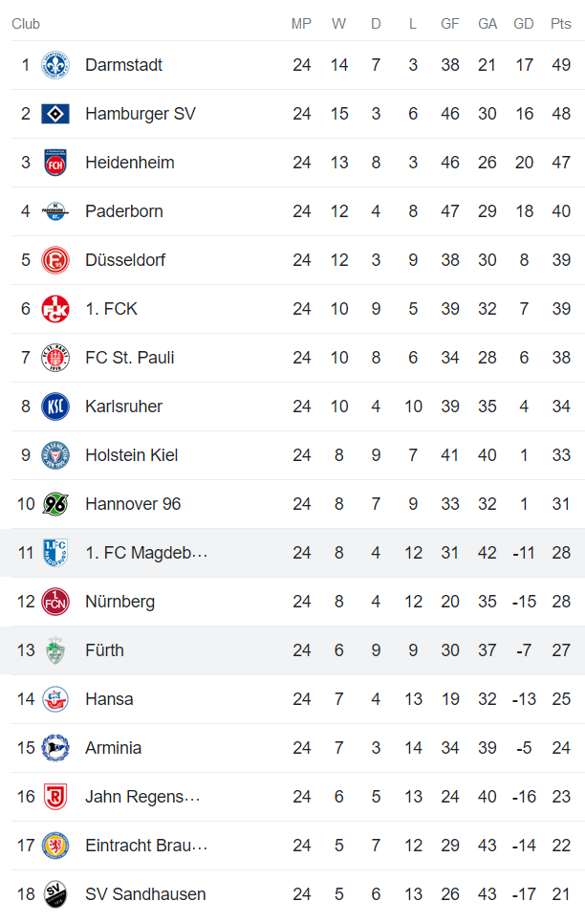Click the Karlsruher KSC crest
The height and width of the screenshot is (924, 585).
(x=54, y=406)
